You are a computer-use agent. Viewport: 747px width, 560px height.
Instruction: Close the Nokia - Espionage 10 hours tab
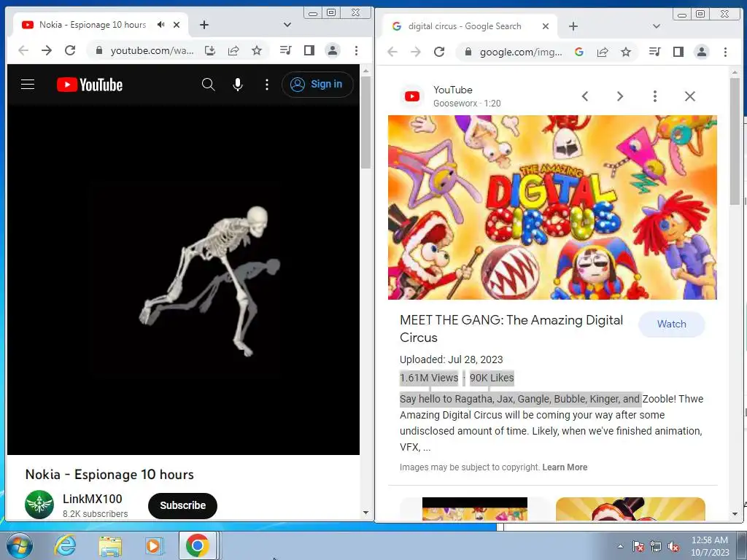[177, 25]
